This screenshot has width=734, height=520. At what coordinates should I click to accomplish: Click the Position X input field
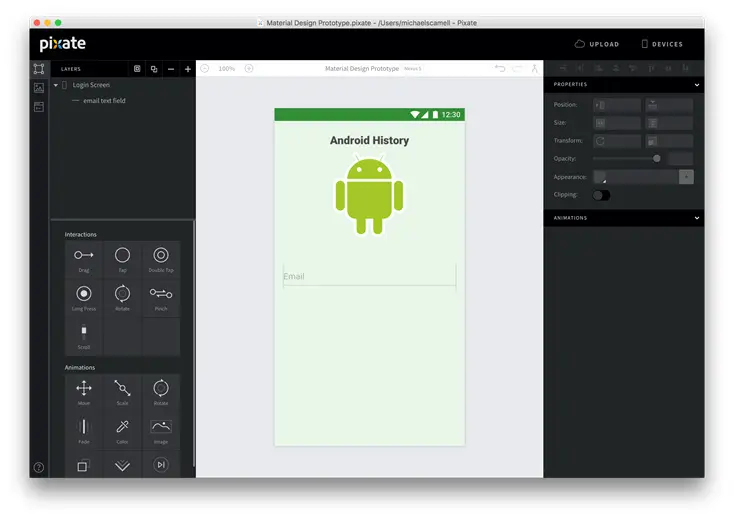coord(617,105)
